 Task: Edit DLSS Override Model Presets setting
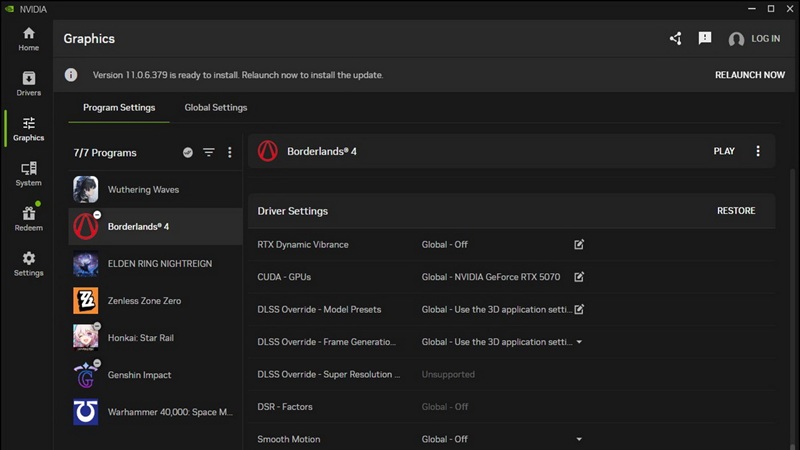pos(579,309)
